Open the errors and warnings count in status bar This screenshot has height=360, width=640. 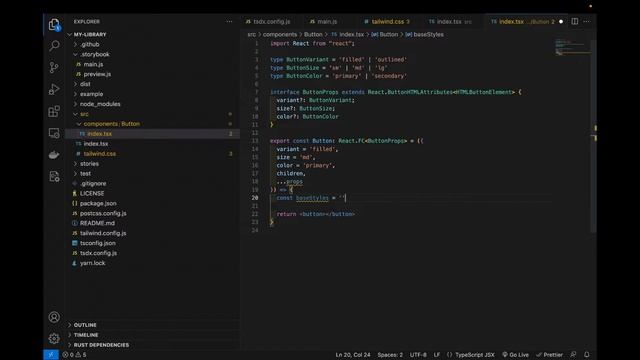(x=74, y=355)
